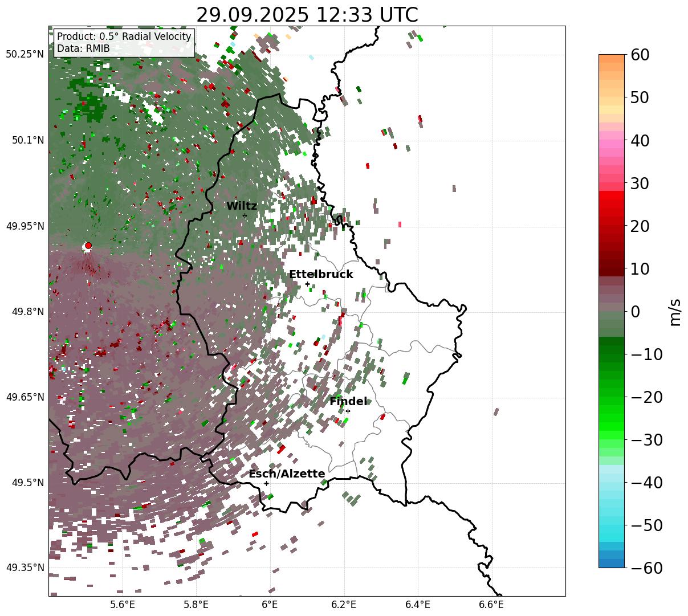Click the cross marker below Esch/Alzette
Viewport: 688px width, 616px height.
tap(266, 483)
